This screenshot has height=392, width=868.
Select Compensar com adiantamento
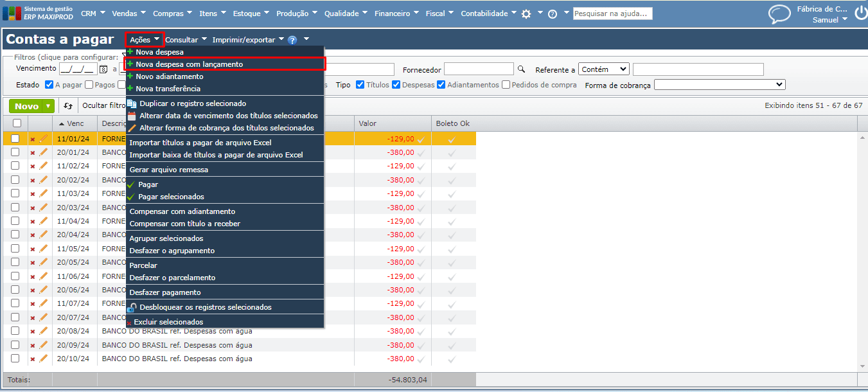click(x=225, y=211)
